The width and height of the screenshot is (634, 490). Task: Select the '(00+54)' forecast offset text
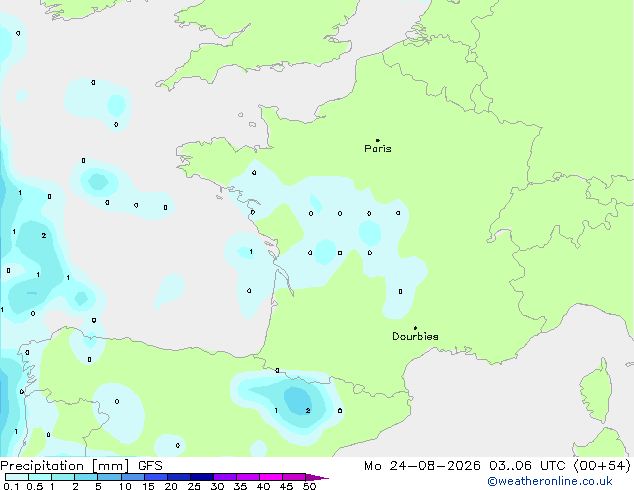pyautogui.click(x=602, y=466)
